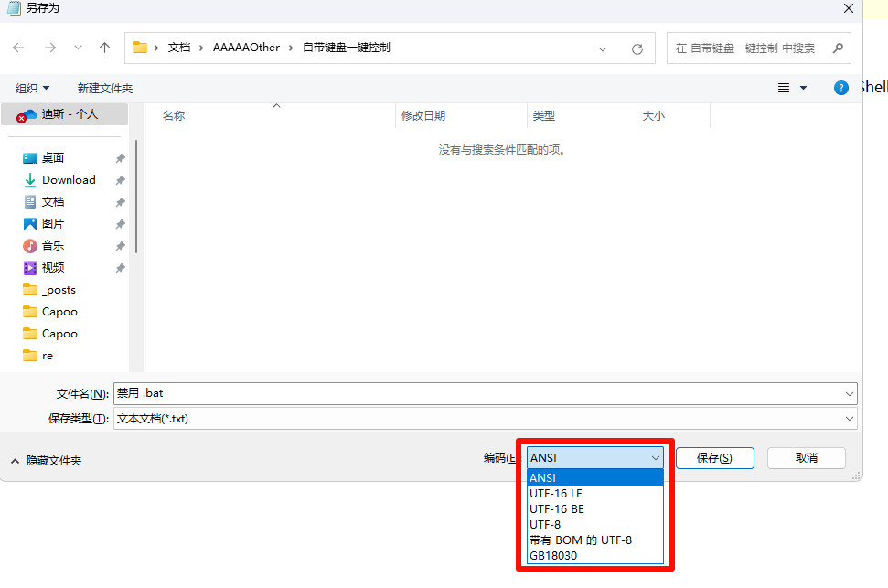
Task: Unpin the 图片 folder pin icon
Action: coord(120,224)
